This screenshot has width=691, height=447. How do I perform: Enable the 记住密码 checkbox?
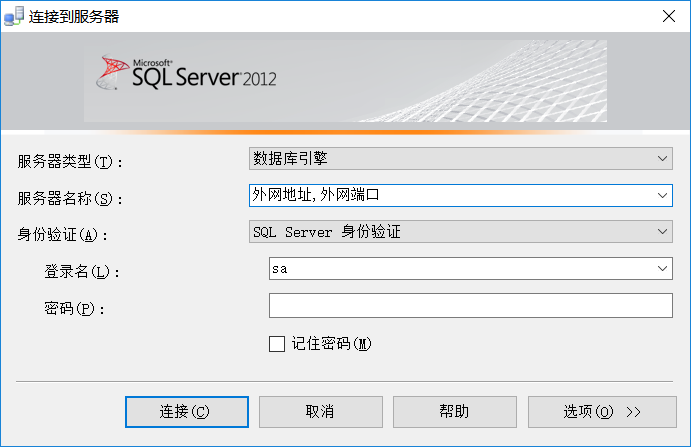tap(278, 344)
